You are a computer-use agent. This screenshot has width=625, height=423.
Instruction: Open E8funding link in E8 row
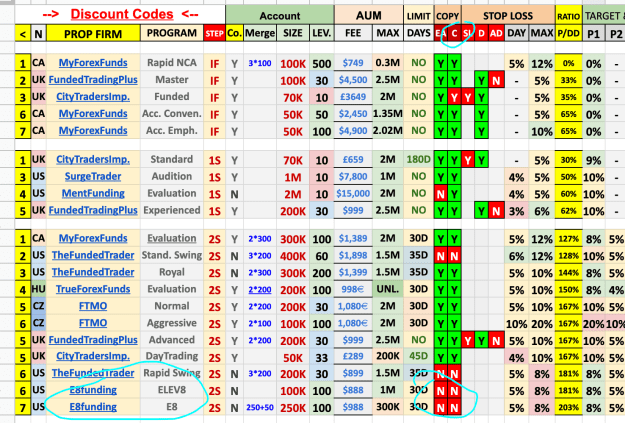93,407
